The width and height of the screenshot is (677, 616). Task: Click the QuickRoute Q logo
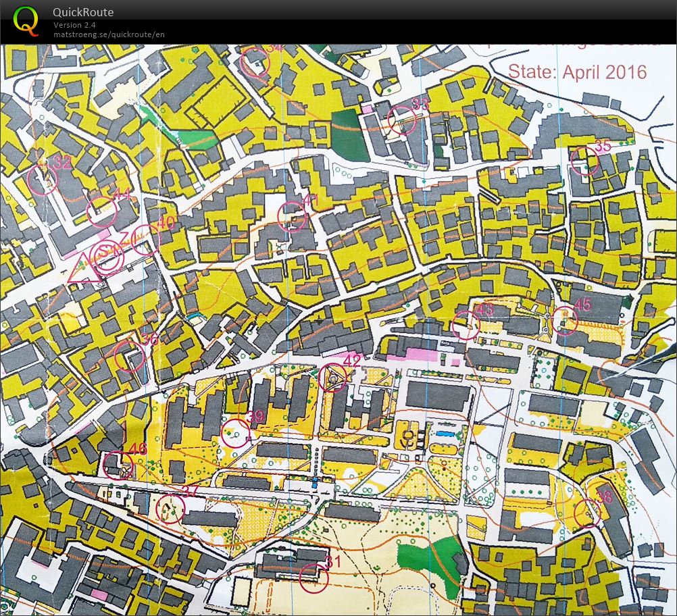pyautogui.click(x=26, y=21)
